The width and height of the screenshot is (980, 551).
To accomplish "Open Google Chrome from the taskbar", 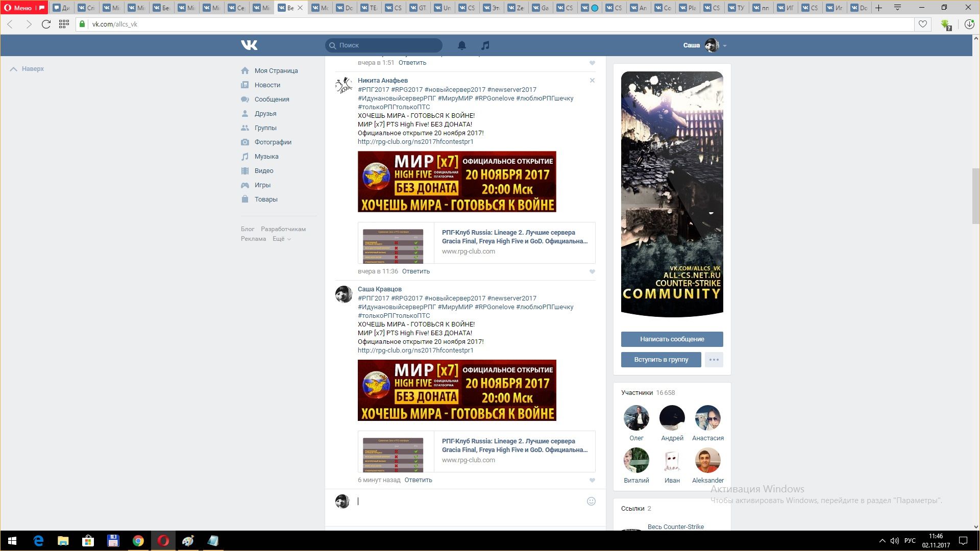I will click(138, 541).
